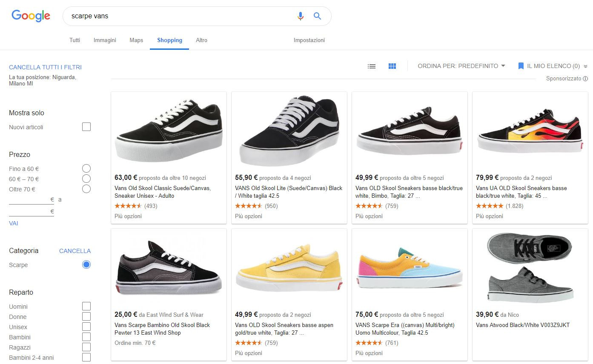593x364 pixels.
Task: Open the Altro menu
Action: point(201,40)
